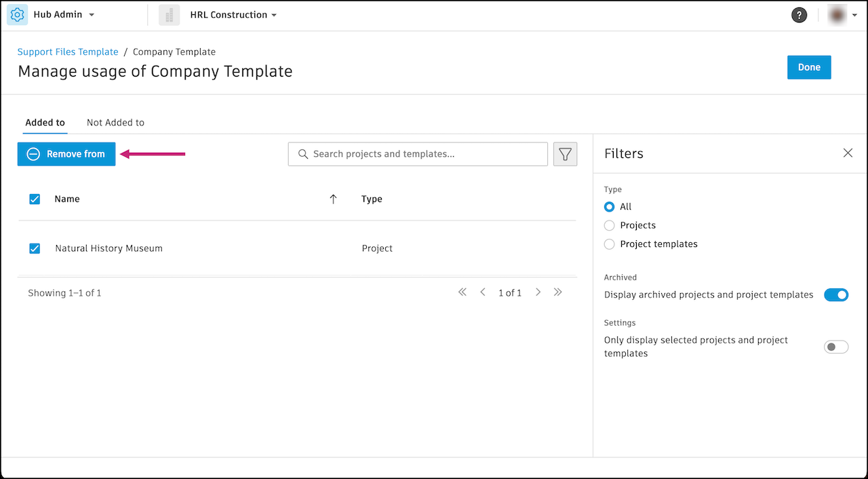Toggle only display selected projects setting
This screenshot has width=868, height=479.
pos(836,347)
